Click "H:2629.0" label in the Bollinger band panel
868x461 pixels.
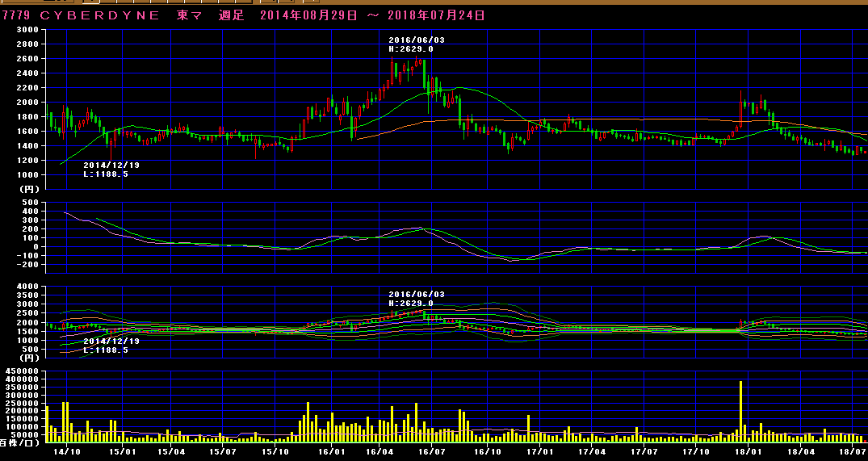(411, 304)
